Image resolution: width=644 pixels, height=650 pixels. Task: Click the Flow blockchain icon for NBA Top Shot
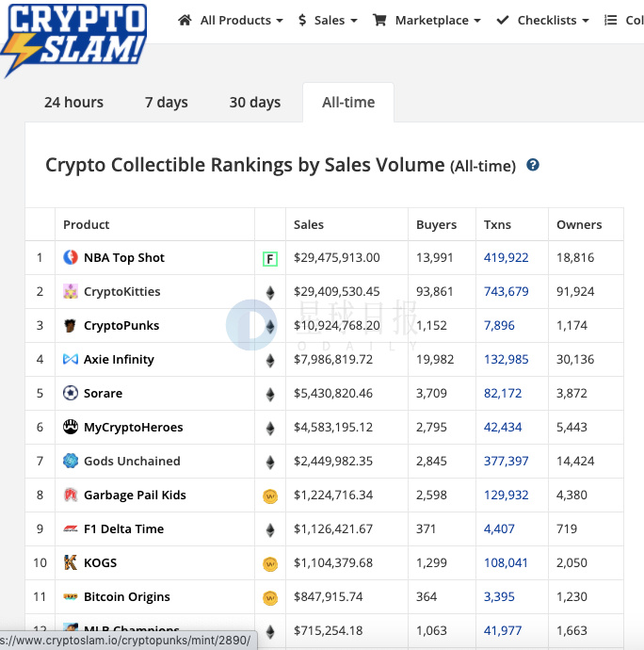pyautogui.click(x=270, y=258)
